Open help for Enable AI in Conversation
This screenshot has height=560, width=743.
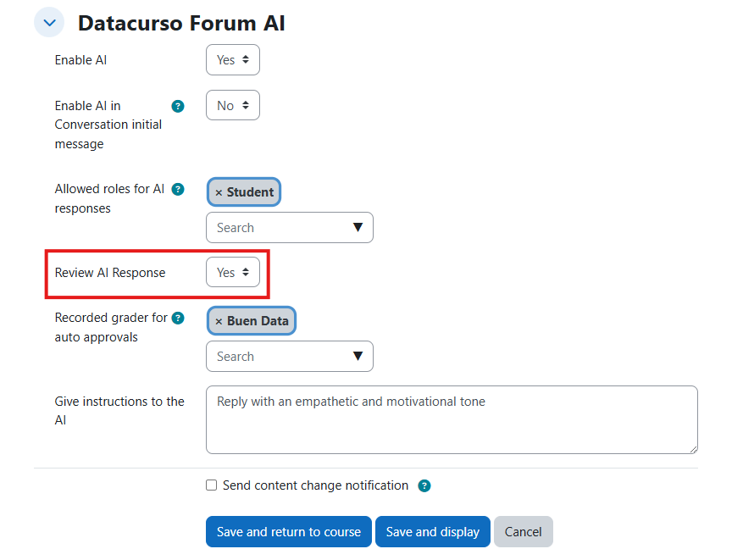(x=178, y=106)
